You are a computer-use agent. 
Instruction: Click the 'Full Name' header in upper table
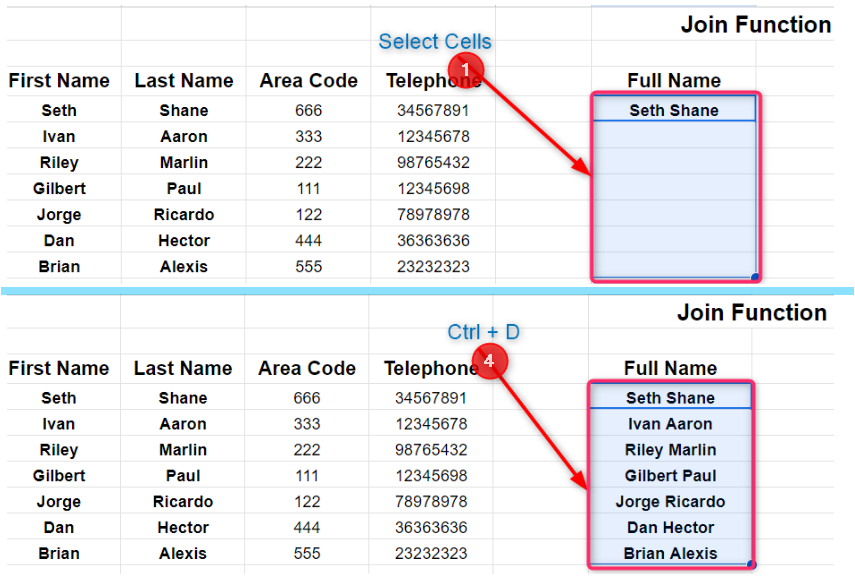(x=674, y=81)
